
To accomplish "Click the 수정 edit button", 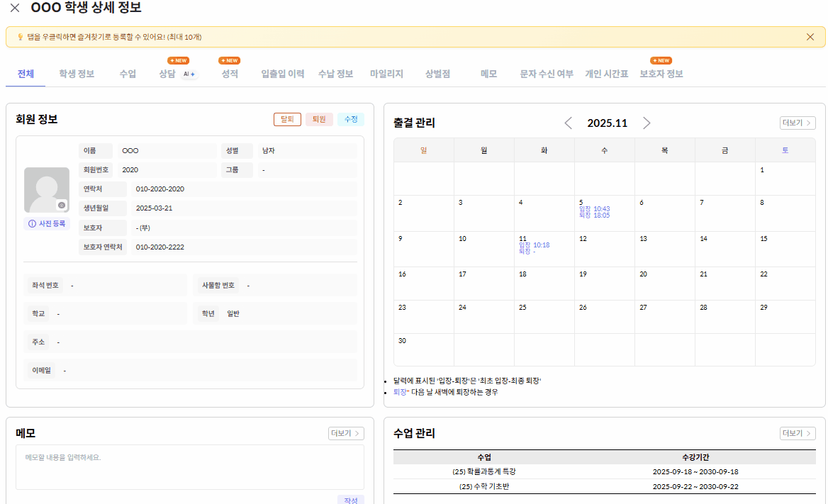I will [x=350, y=119].
